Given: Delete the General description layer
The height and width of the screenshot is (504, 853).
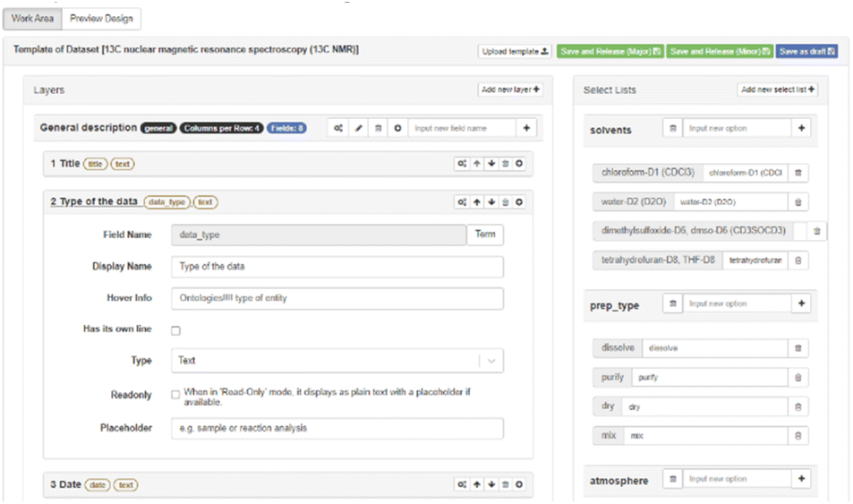Looking at the screenshot, I should [x=379, y=128].
